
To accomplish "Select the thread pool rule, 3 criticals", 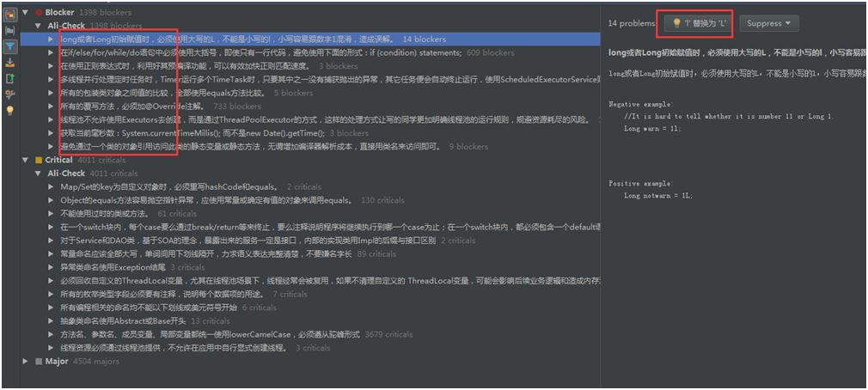I will pos(310,348).
